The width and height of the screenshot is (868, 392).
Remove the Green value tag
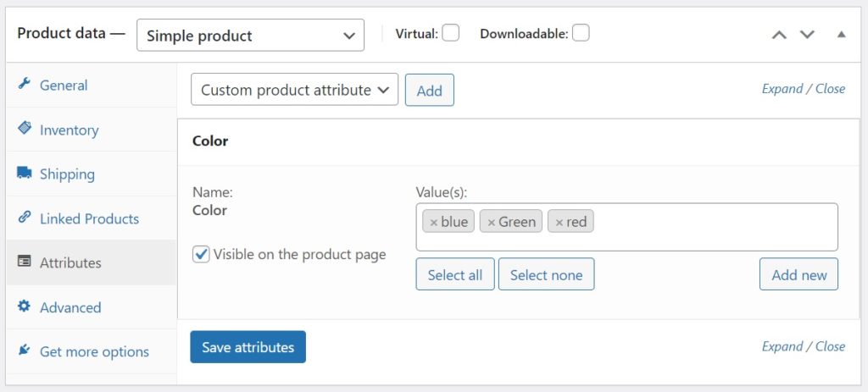pyautogui.click(x=491, y=223)
